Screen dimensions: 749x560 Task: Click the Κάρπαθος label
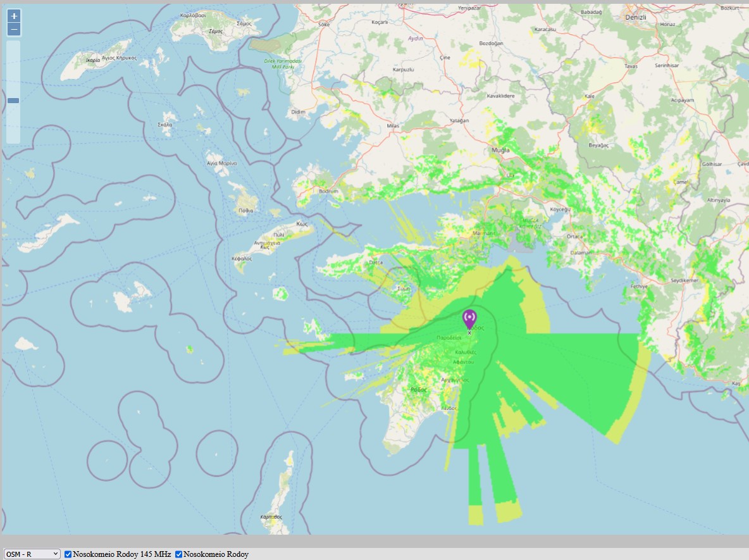click(271, 517)
